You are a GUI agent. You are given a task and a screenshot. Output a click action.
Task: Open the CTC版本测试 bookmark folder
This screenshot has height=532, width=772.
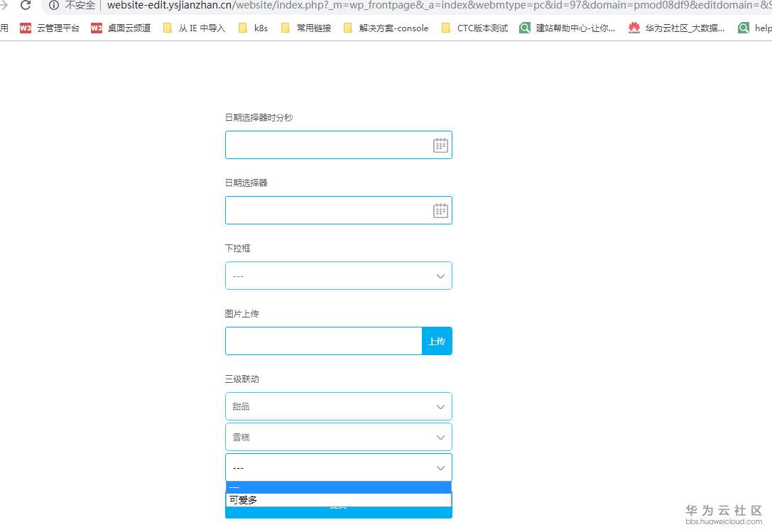pos(474,28)
